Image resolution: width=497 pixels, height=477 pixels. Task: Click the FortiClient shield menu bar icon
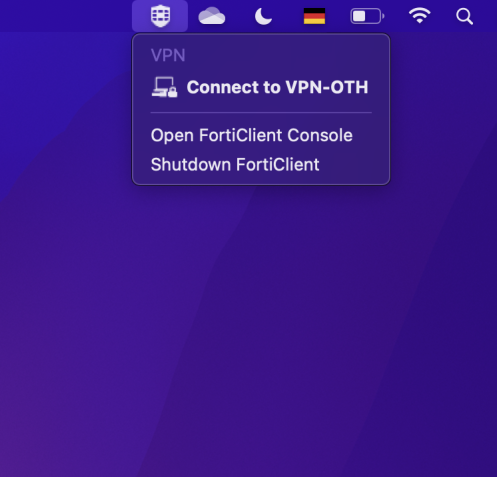click(x=160, y=16)
